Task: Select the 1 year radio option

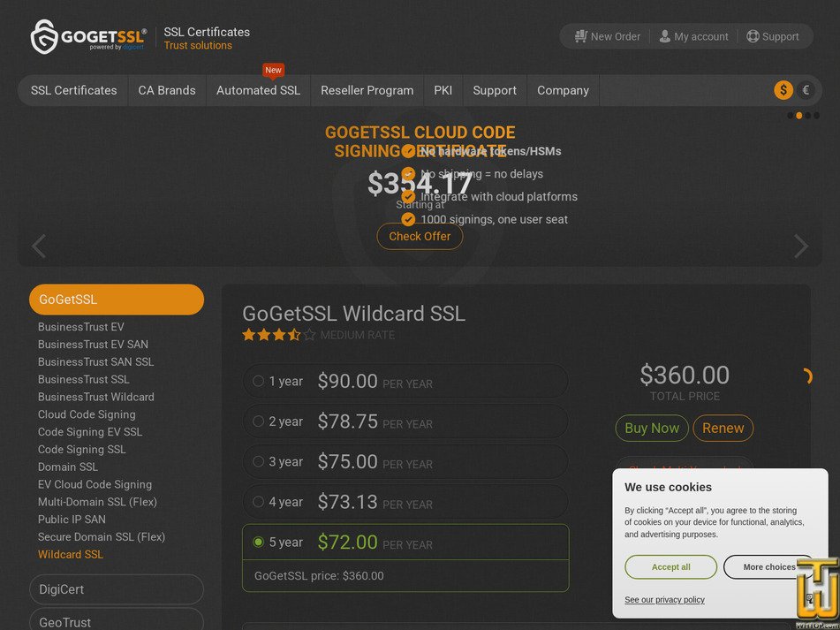Action: point(258,381)
